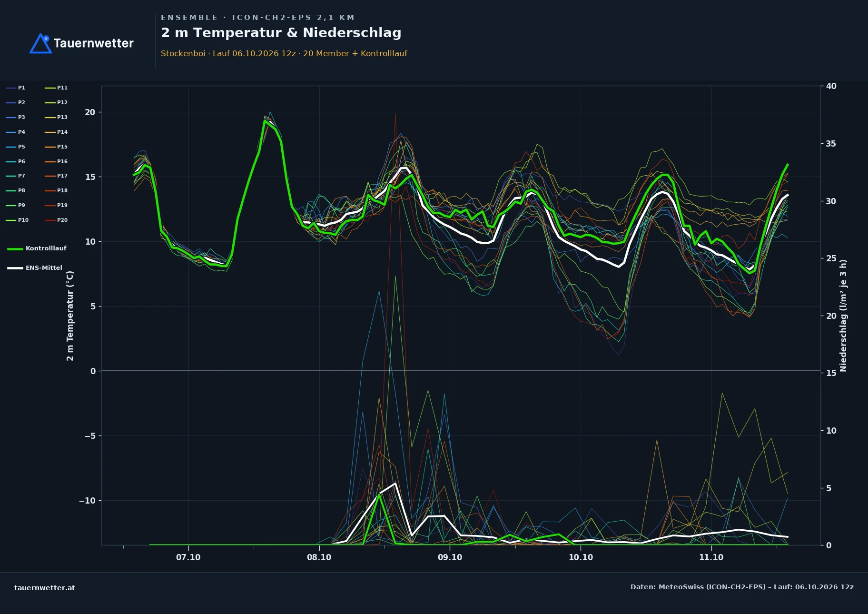Viewport: 868px width, 614px height.
Task: Click the Niederschlag right axis title
Action: click(x=843, y=316)
